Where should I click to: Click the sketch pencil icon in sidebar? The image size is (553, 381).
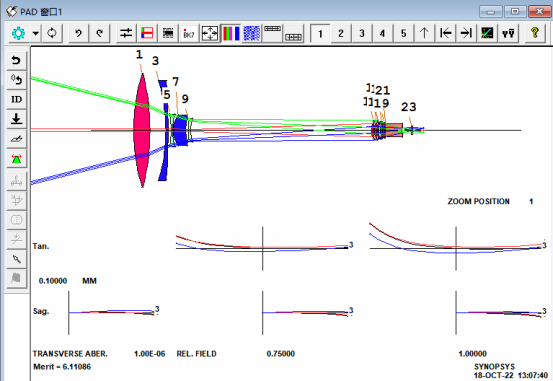click(16, 139)
